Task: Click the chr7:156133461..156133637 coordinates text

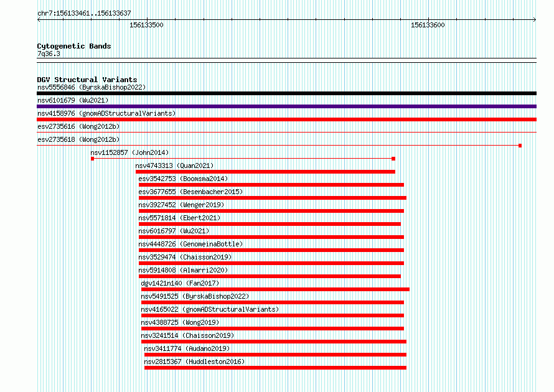Action: point(84,14)
